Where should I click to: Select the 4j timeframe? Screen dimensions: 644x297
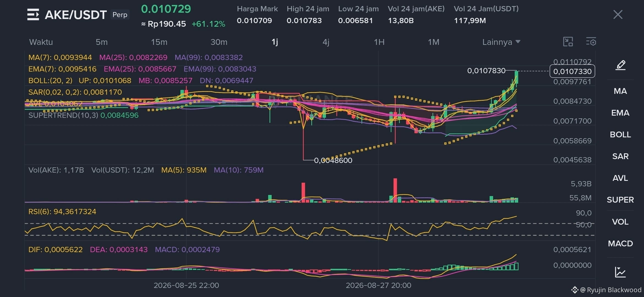326,42
